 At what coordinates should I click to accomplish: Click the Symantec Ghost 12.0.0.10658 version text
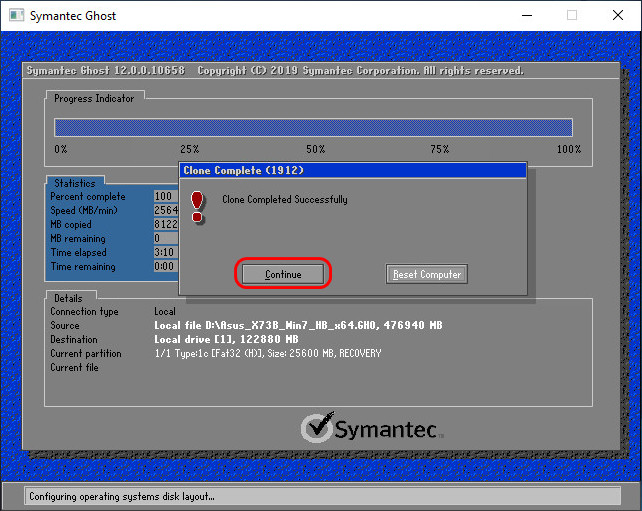pos(106,70)
